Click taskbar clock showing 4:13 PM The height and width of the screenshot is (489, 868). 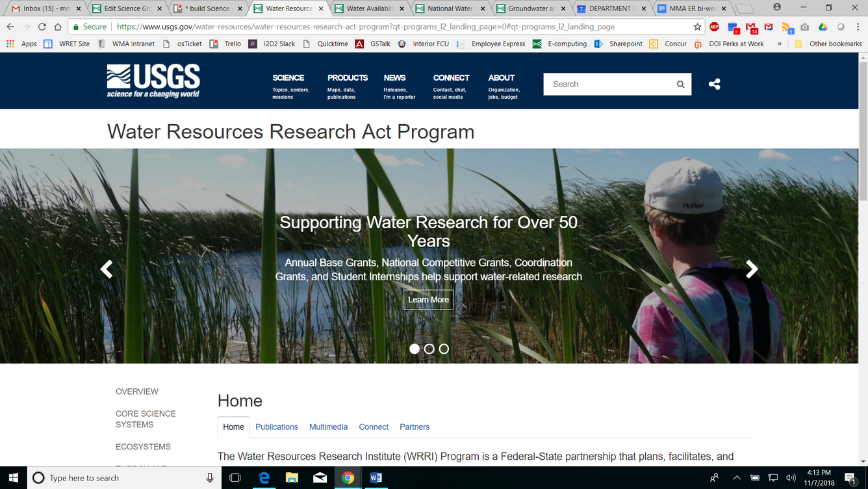coord(819,478)
